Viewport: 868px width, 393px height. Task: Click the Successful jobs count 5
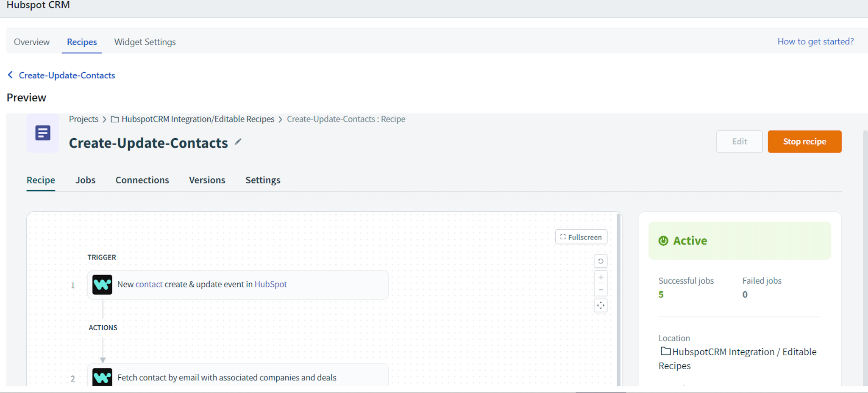[661, 294]
